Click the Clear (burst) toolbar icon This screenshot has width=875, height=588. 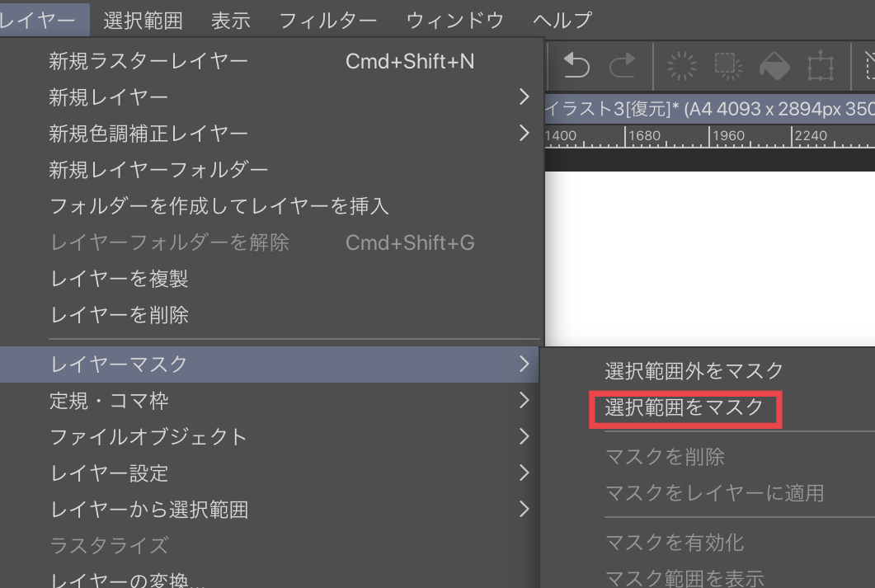pos(681,66)
